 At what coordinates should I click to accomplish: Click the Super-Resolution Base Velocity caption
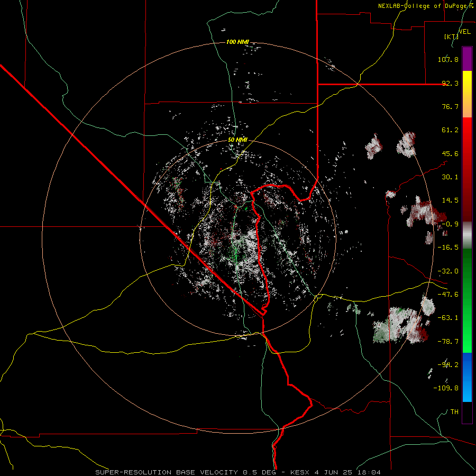pos(185,472)
